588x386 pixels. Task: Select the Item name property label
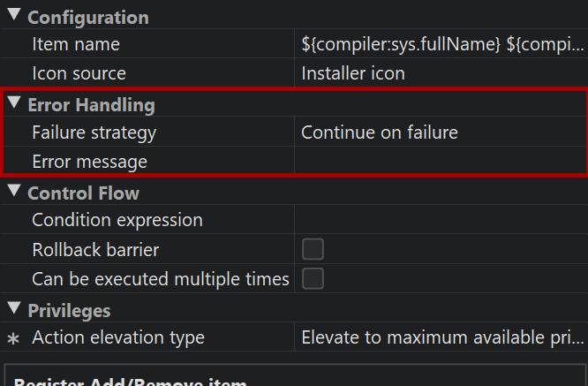[x=76, y=44]
